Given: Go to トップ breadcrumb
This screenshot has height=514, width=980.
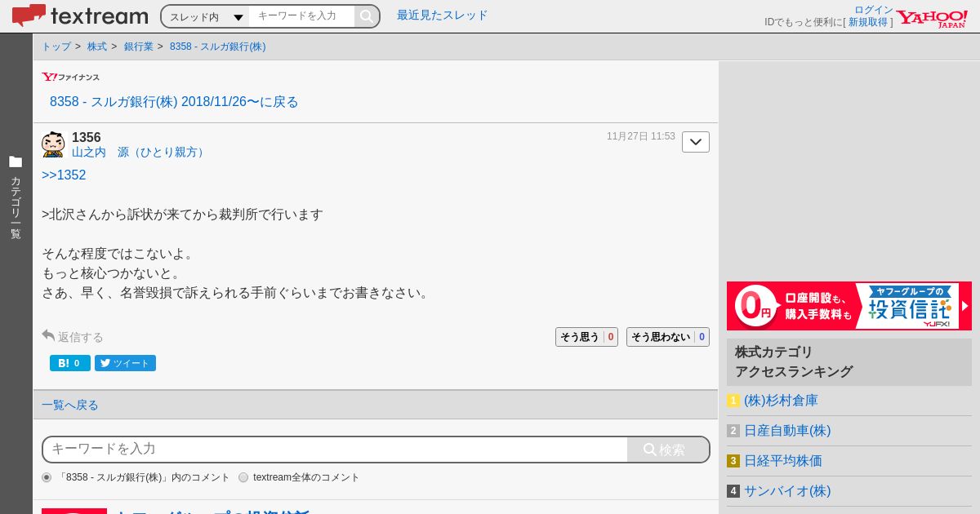Looking at the screenshot, I should (x=56, y=47).
